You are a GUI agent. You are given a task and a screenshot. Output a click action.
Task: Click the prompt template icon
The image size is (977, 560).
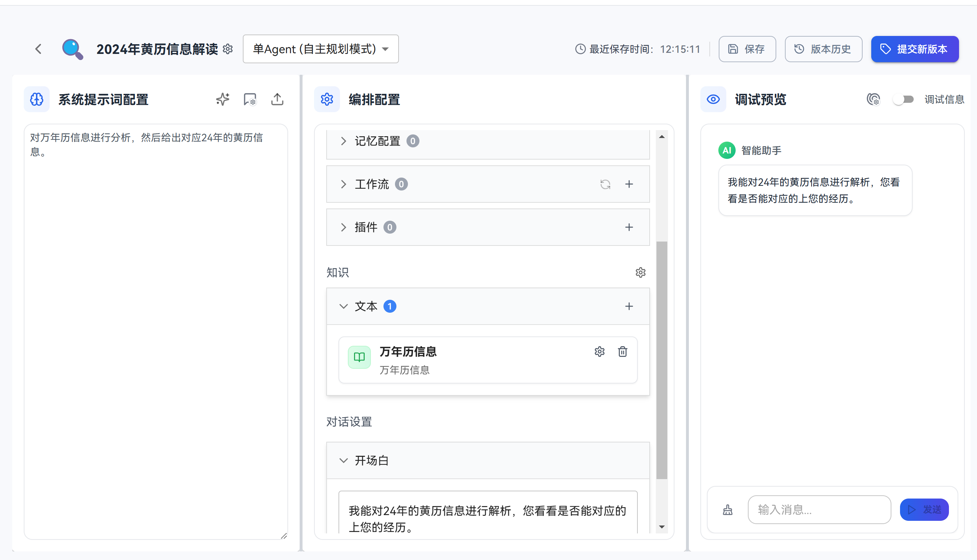click(x=250, y=99)
